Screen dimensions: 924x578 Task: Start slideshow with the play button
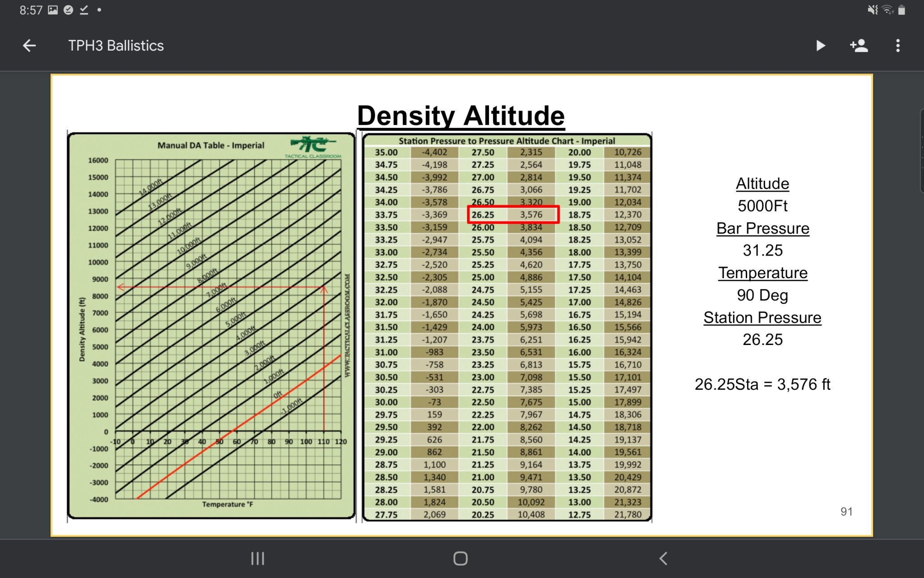821,46
